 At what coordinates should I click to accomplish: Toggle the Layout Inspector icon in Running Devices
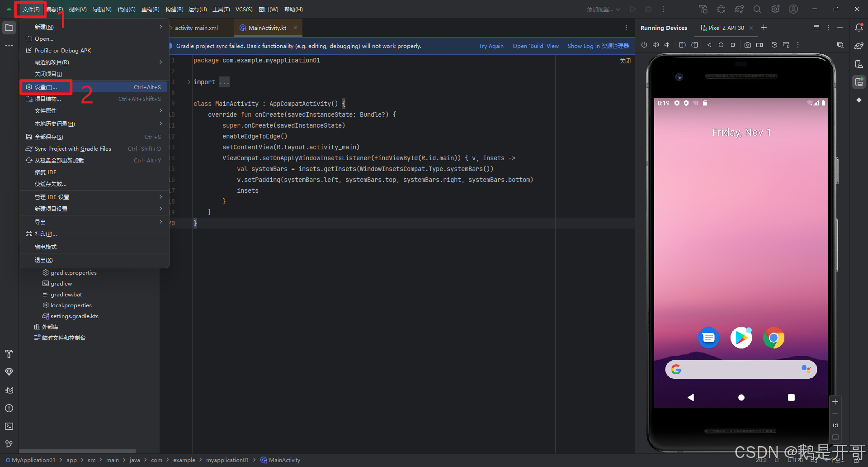840,45
